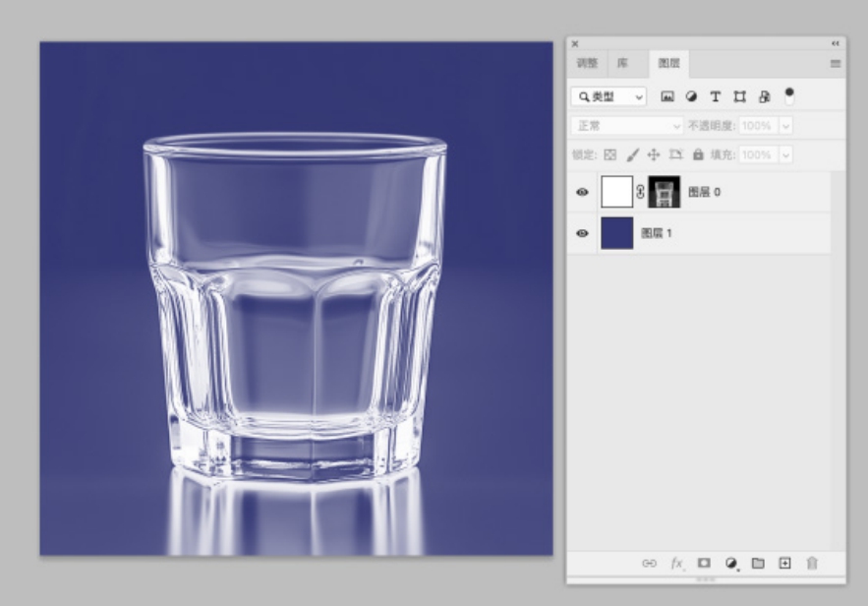The height and width of the screenshot is (606, 868).
Task: Toggle visibility of 图层 1
Action: 582,233
